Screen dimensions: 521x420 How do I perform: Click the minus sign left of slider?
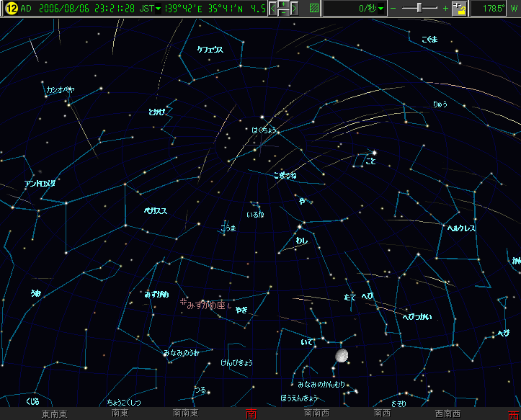(393, 9)
